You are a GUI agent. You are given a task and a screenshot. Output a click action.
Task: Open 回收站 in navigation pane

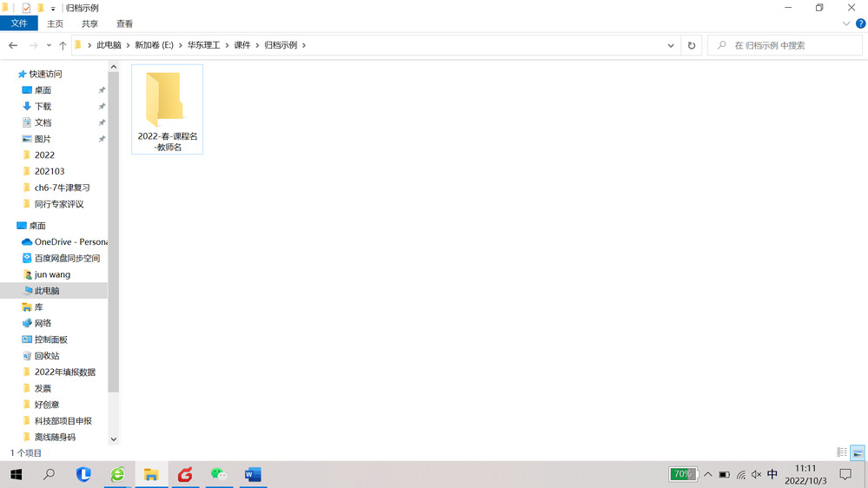tap(47, 356)
